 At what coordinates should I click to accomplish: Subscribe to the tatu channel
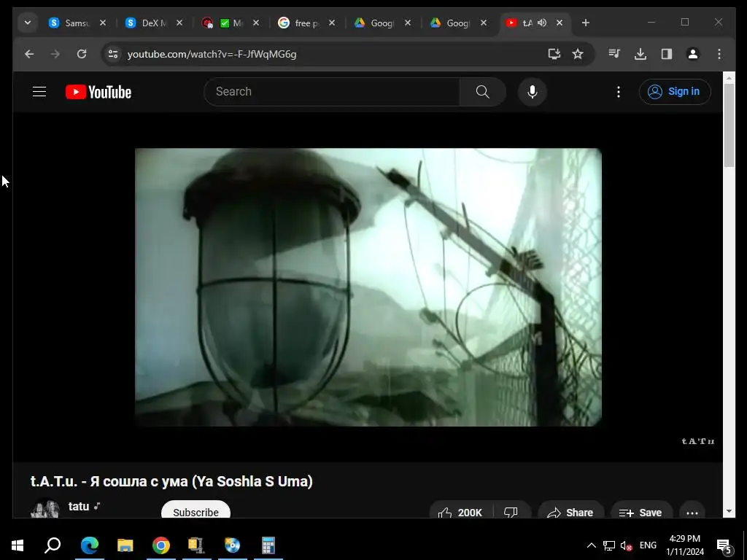[x=196, y=510]
